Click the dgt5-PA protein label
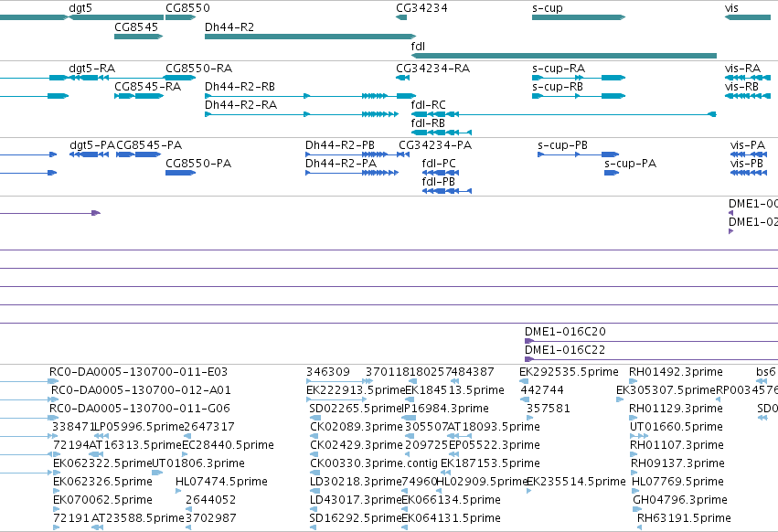778x532 pixels. [x=92, y=145]
